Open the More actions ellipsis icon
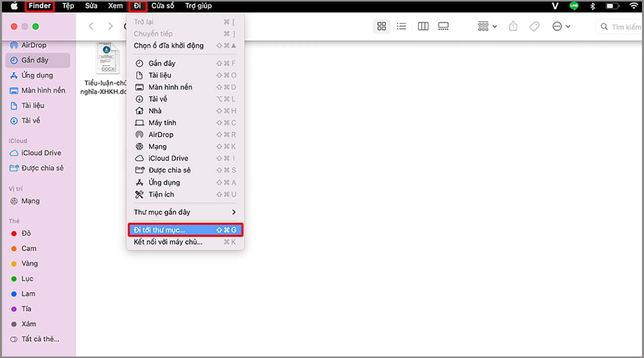644x358 pixels. [556, 26]
